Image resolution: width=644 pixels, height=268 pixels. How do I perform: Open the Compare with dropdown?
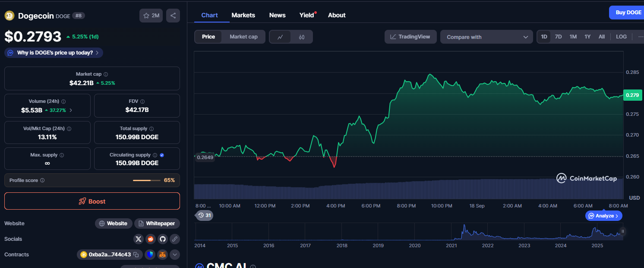[487, 37]
